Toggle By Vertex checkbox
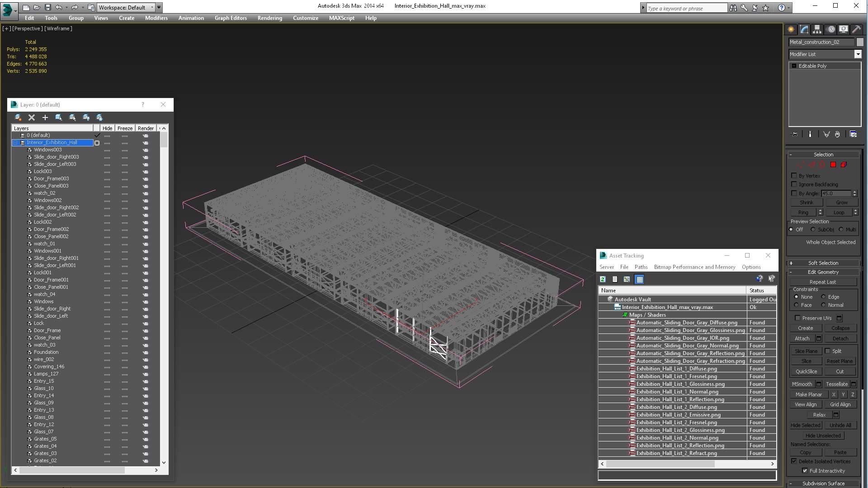The image size is (868, 488). tap(794, 176)
